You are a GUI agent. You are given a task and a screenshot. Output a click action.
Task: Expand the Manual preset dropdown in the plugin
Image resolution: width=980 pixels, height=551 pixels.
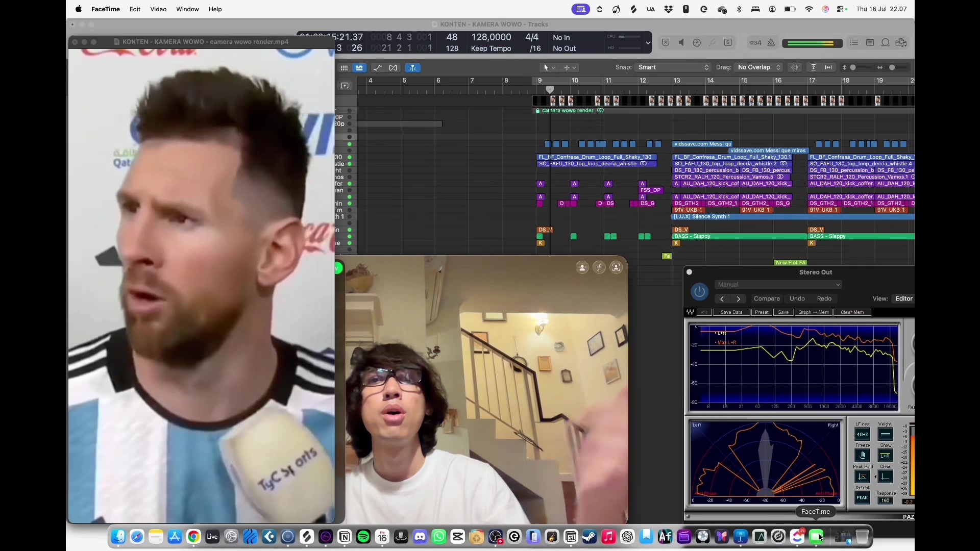(778, 285)
